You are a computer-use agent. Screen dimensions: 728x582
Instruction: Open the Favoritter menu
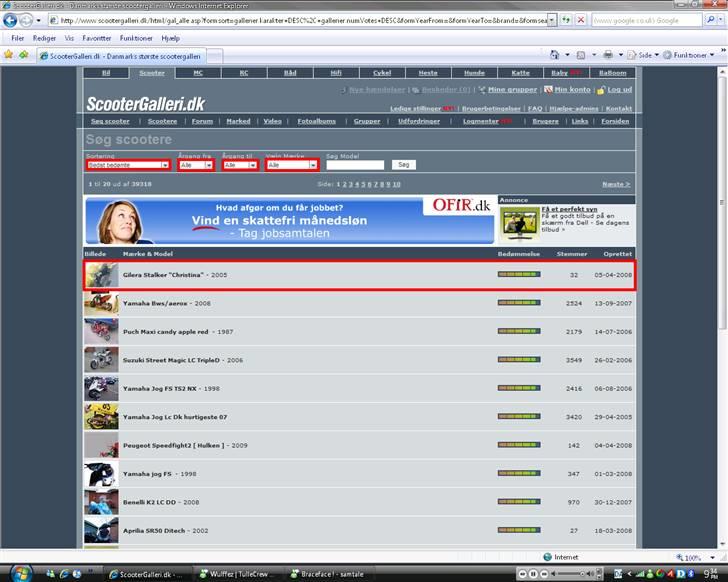[97, 37]
